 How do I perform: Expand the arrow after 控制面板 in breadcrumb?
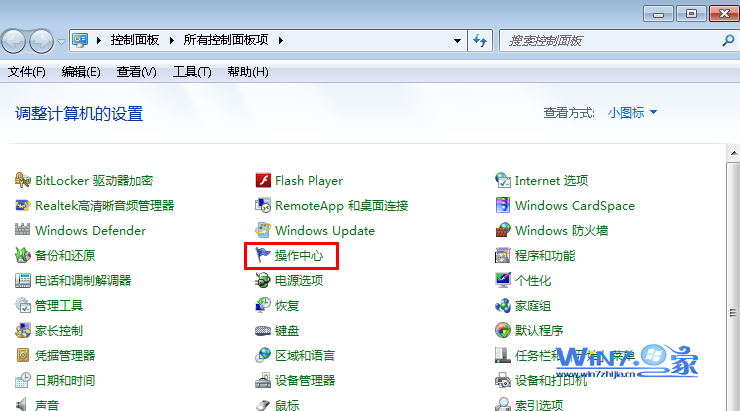172,41
